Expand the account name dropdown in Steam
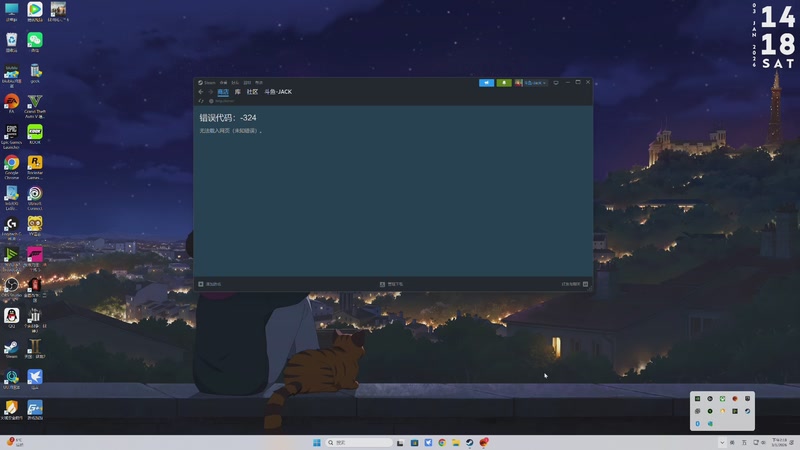The image size is (800, 450). coord(536,83)
